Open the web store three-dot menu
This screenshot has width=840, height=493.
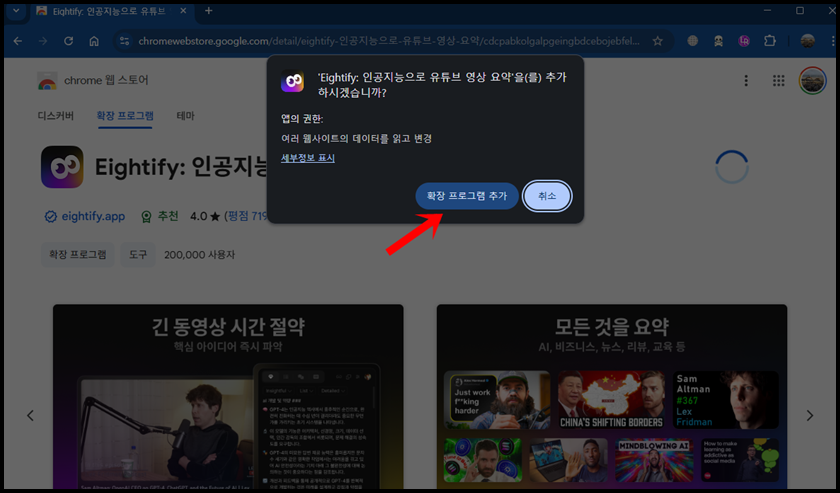point(746,80)
